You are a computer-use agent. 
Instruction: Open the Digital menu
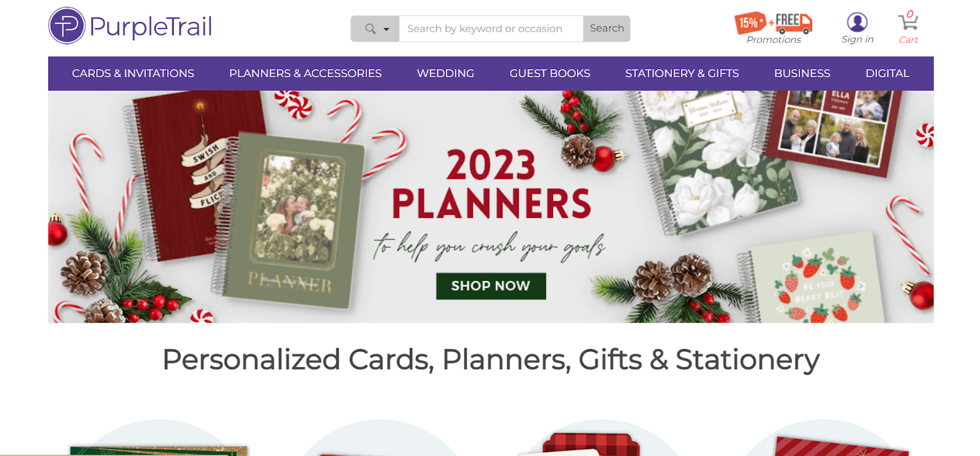click(887, 73)
